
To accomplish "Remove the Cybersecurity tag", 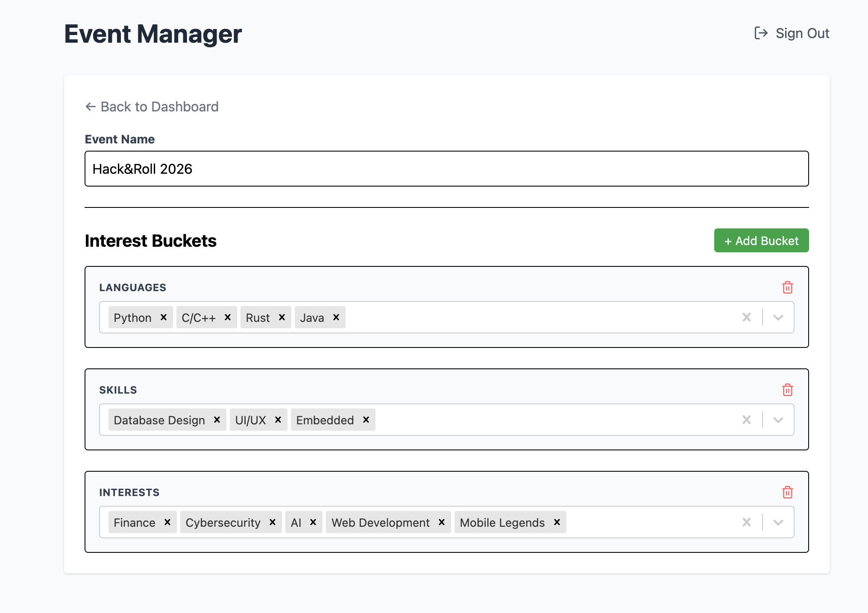I will pos(273,522).
